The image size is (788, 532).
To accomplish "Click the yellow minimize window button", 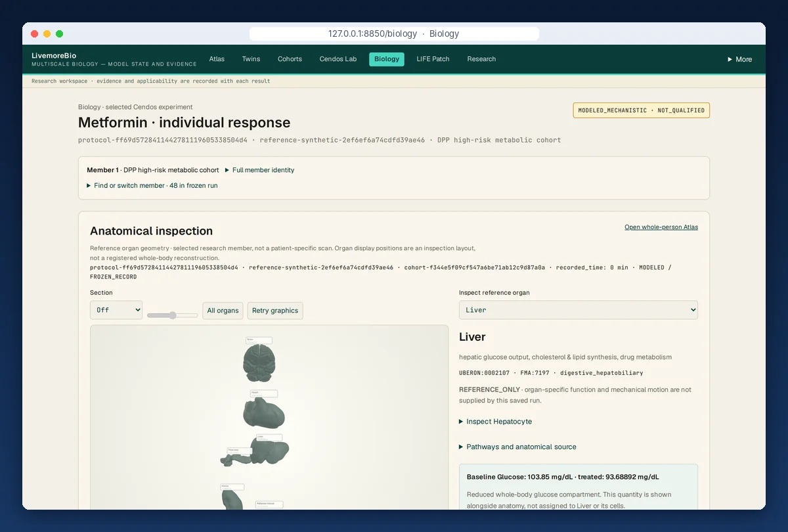I will click(x=47, y=33).
